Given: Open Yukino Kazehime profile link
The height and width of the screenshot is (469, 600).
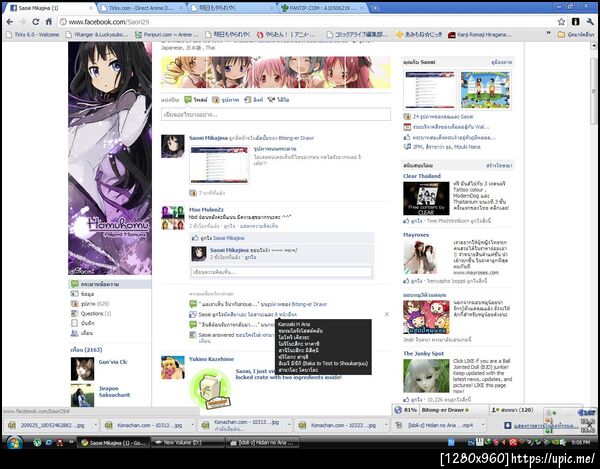Looking at the screenshot, I should pyautogui.click(x=211, y=359).
